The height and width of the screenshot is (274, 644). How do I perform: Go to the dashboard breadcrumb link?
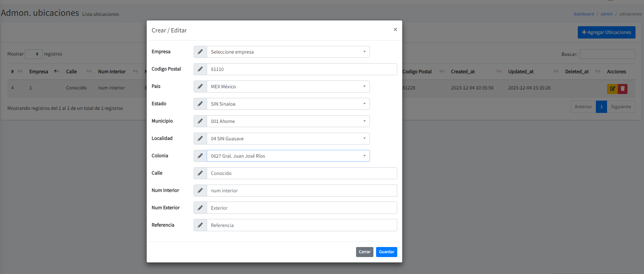coord(584,14)
